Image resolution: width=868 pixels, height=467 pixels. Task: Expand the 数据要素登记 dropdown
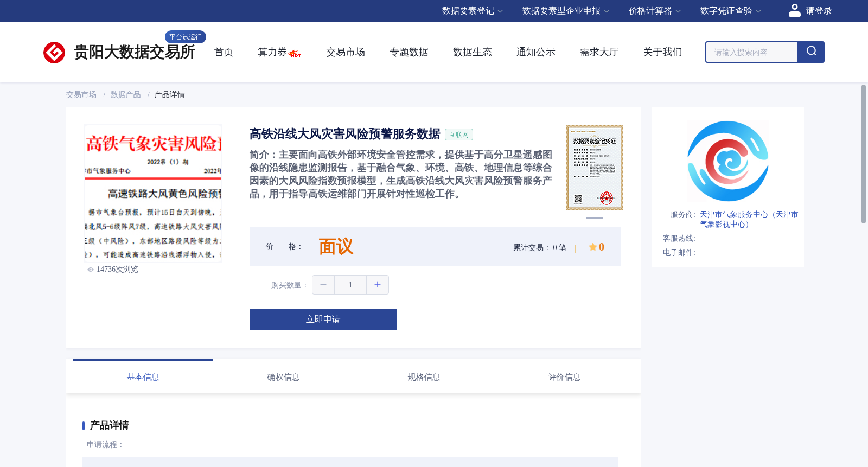pos(473,11)
